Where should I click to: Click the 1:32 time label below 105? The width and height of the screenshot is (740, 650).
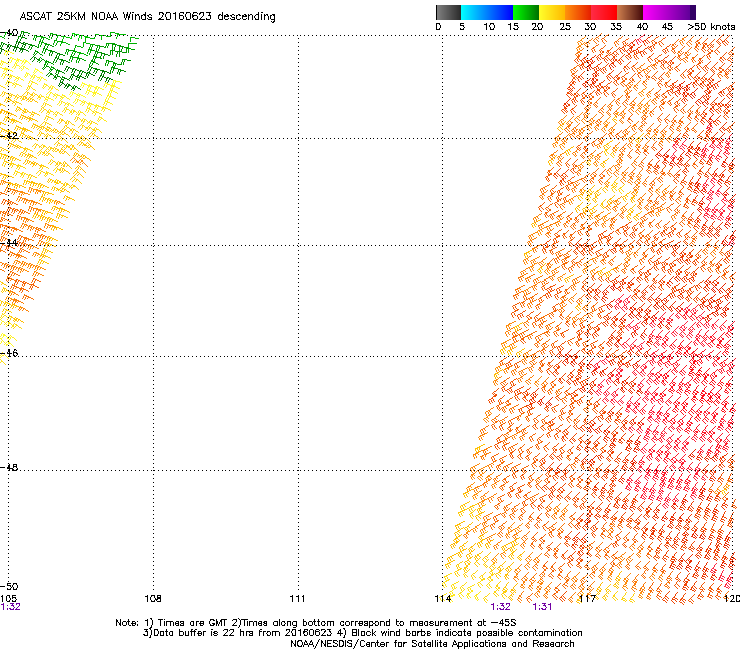click(10, 607)
